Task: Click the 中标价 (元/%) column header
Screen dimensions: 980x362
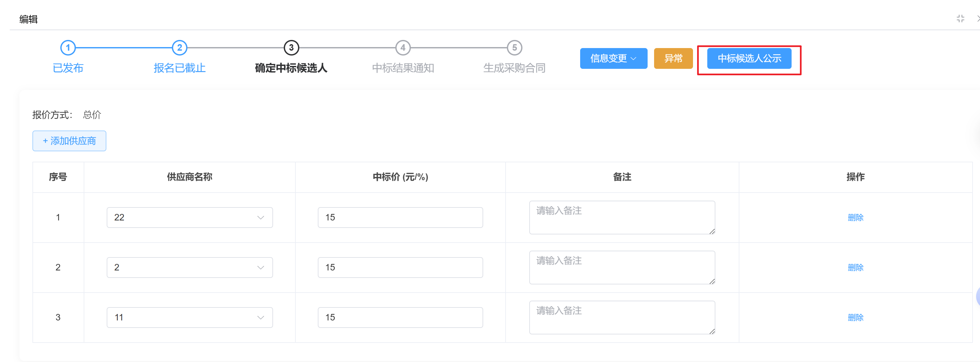Action: (400, 177)
